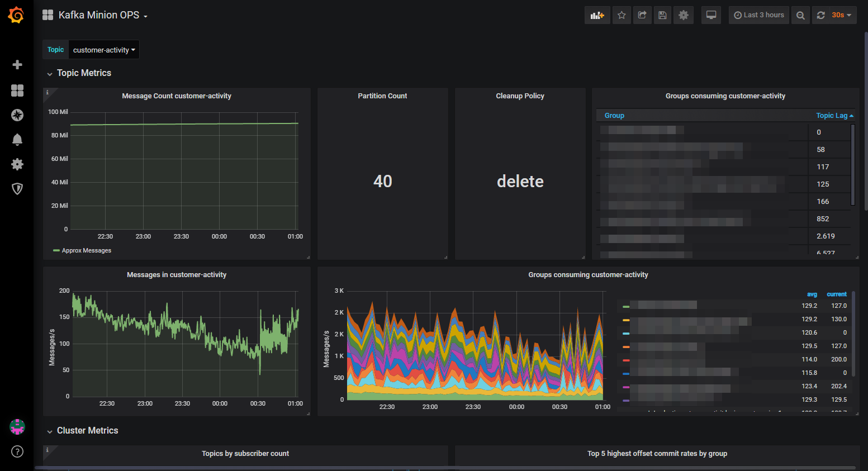This screenshot has width=868, height=471.
Task: Open the Explore compass icon
Action: [x=17, y=115]
